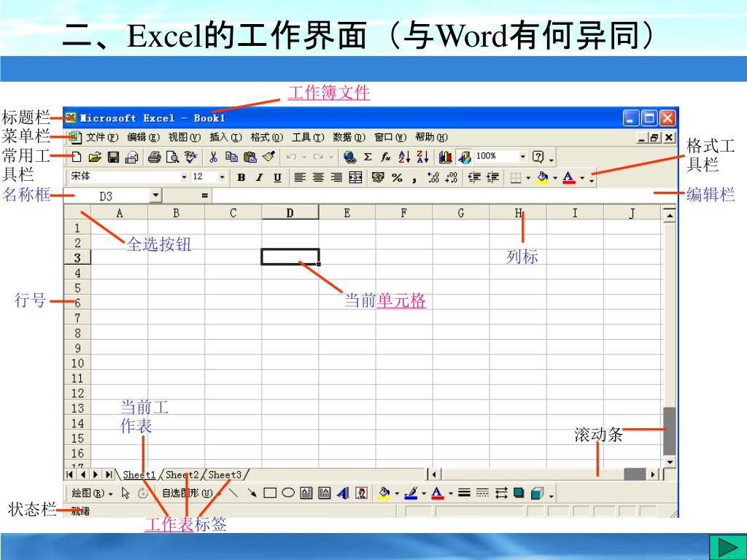Click the last sheet tab navigation arrow
The image size is (747, 560).
tap(109, 474)
